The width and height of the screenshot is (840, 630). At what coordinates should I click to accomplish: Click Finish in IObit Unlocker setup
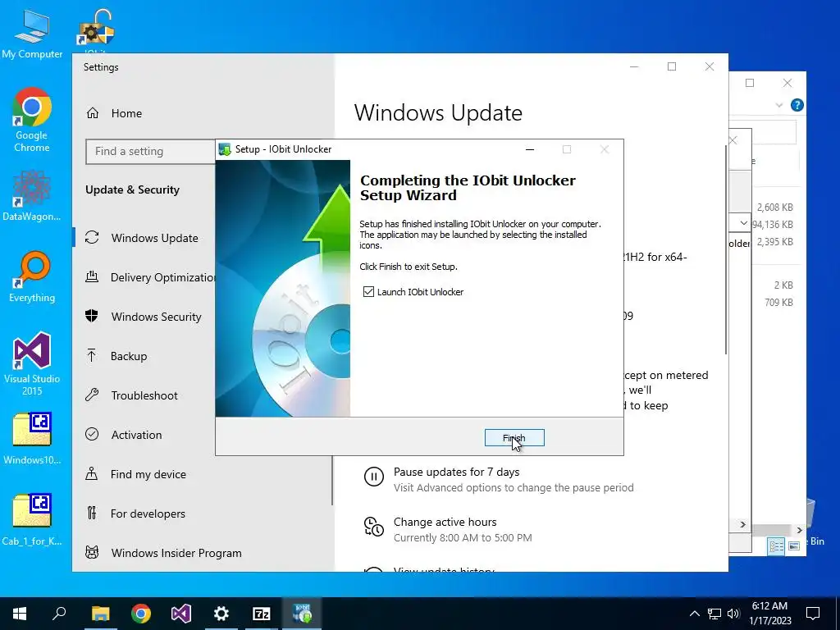click(514, 438)
